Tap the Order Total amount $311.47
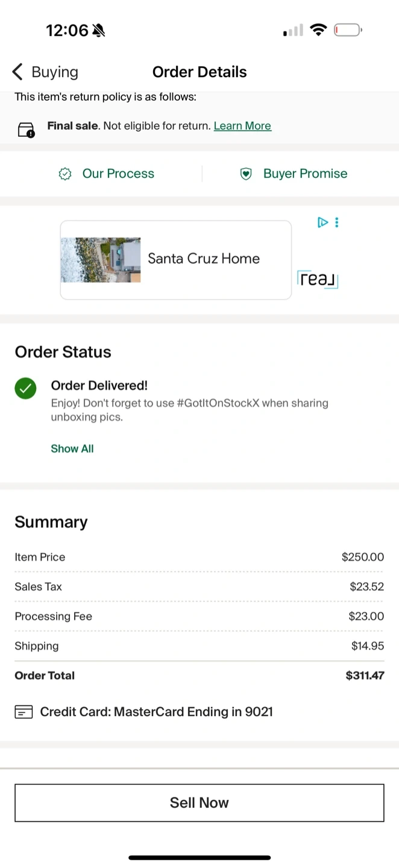 coord(365,676)
